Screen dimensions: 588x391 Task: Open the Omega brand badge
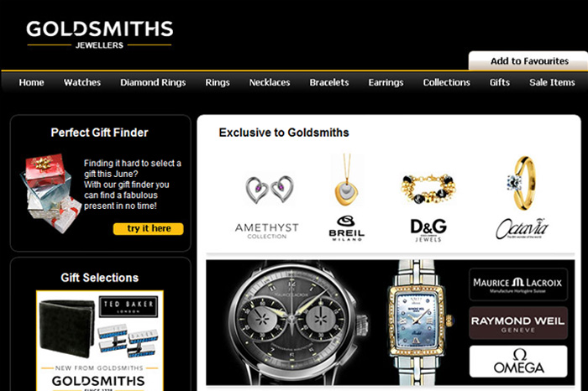518,362
